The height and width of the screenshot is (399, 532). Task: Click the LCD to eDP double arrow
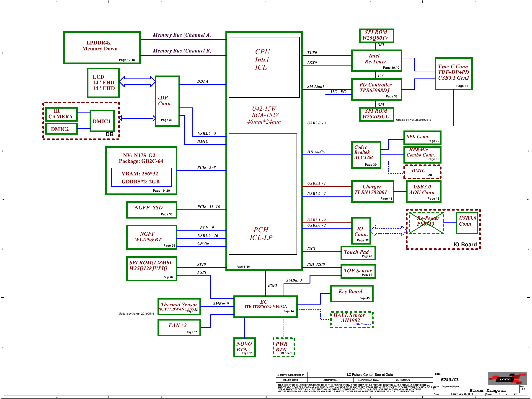click(137, 82)
